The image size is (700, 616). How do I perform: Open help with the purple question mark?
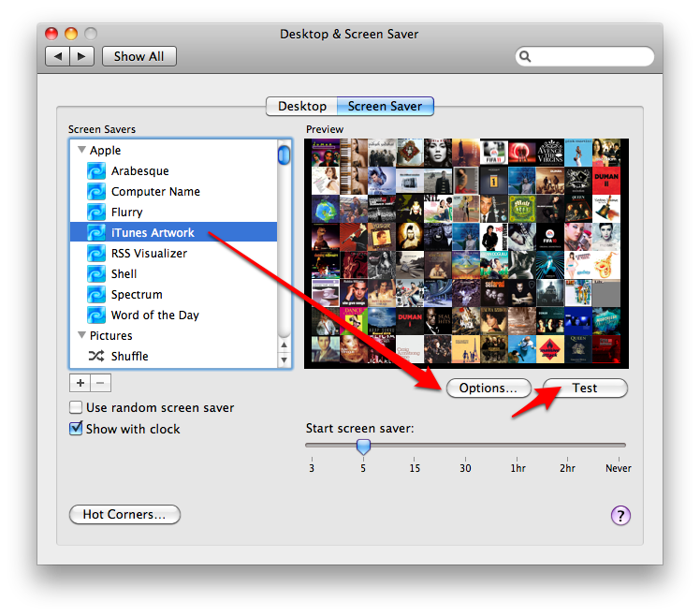click(620, 515)
